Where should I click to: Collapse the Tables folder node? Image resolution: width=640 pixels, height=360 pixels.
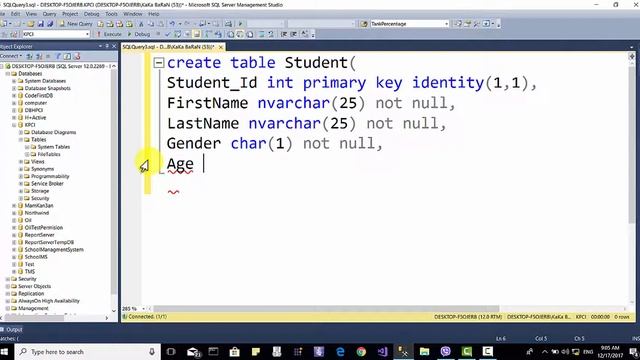[x=21, y=140]
